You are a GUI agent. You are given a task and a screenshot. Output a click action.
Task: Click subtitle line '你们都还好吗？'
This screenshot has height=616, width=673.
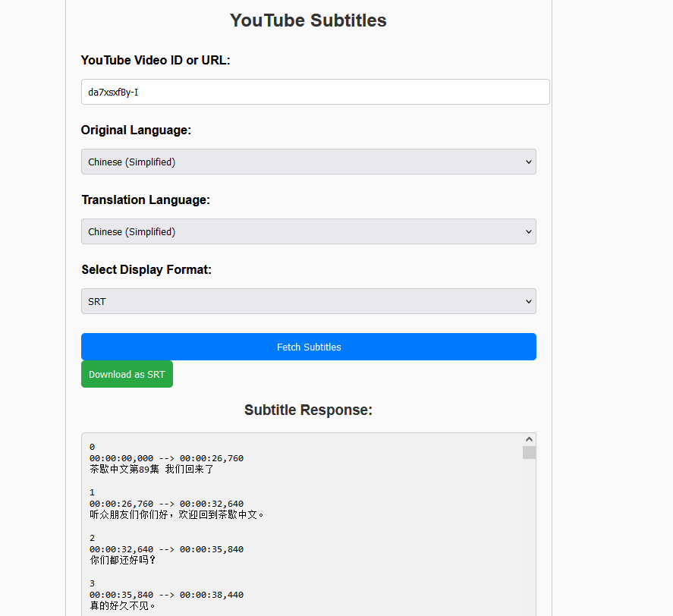click(x=123, y=560)
